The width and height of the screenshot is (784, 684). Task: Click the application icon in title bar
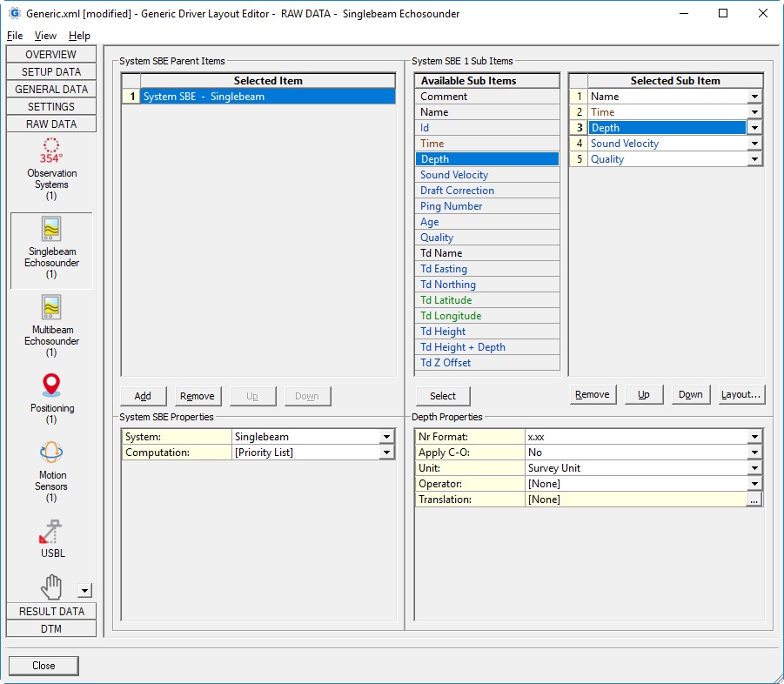point(14,14)
